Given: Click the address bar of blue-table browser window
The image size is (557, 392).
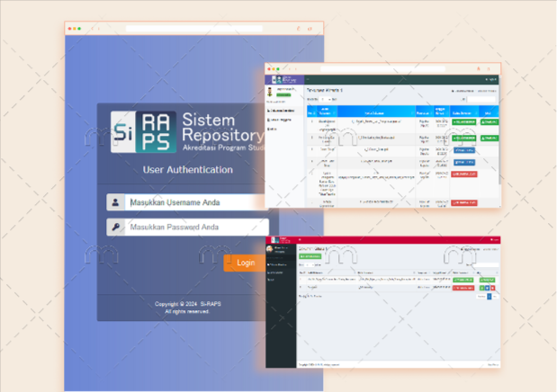Looking at the screenshot, I should [383, 69].
